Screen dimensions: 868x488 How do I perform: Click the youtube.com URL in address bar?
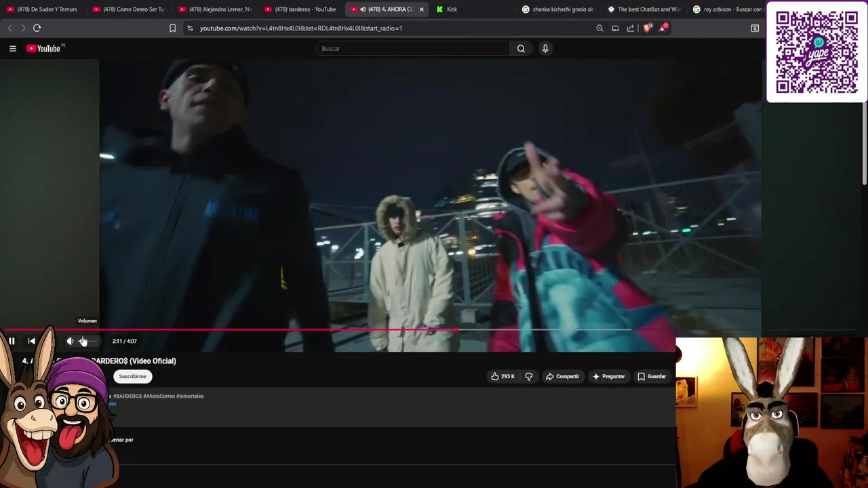pyautogui.click(x=301, y=28)
